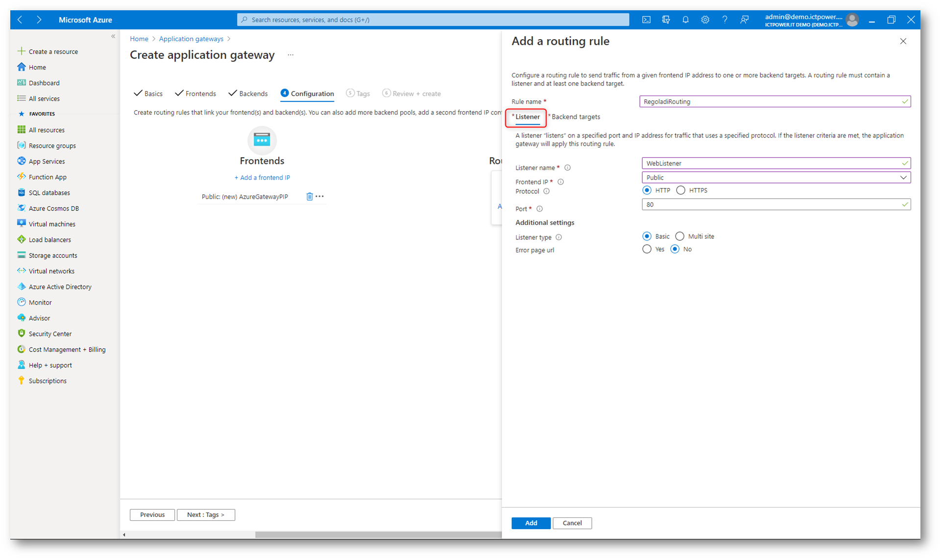941x560 pixels.
Task: Click the scrollbar left arrow
Action: point(124,535)
